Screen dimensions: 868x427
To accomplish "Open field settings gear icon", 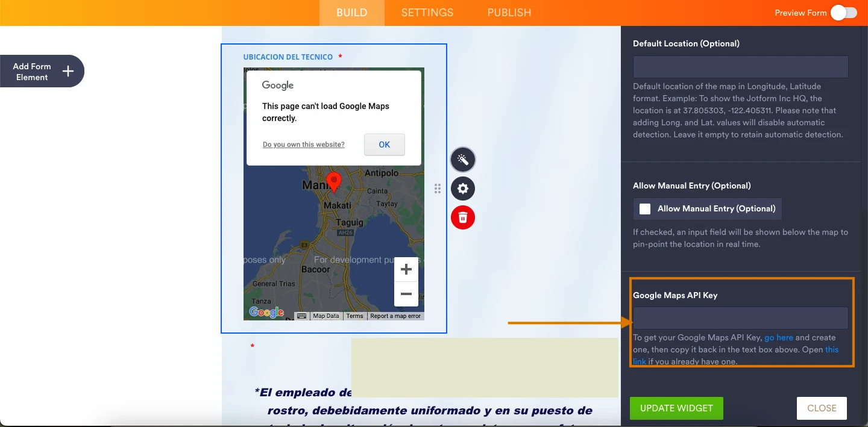I will [x=463, y=189].
